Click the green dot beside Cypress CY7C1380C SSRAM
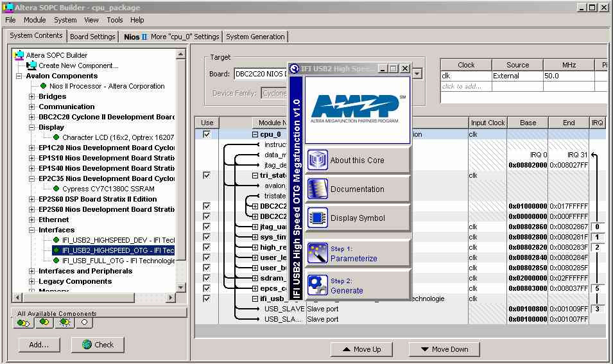This screenshot has height=364, width=613. coord(56,189)
